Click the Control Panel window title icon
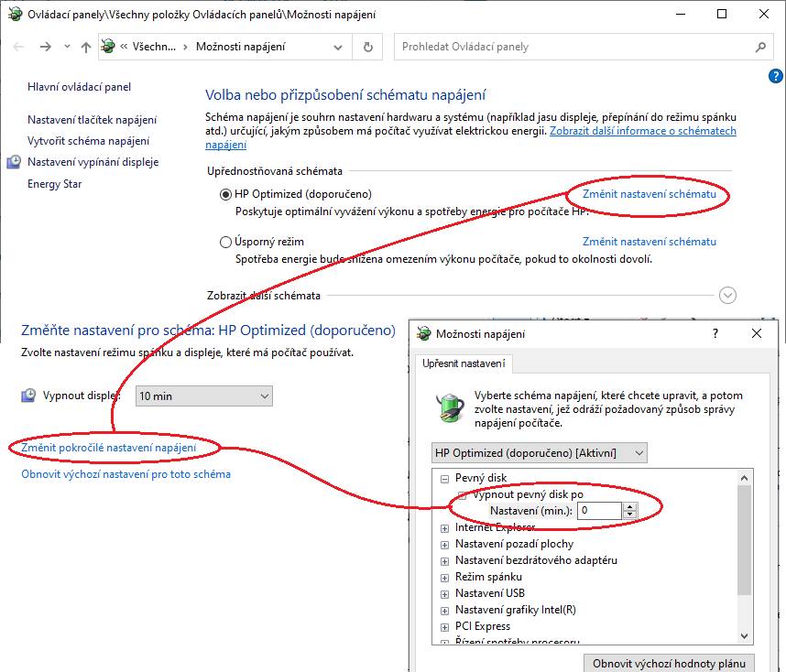This screenshot has width=786, height=672. point(15,14)
